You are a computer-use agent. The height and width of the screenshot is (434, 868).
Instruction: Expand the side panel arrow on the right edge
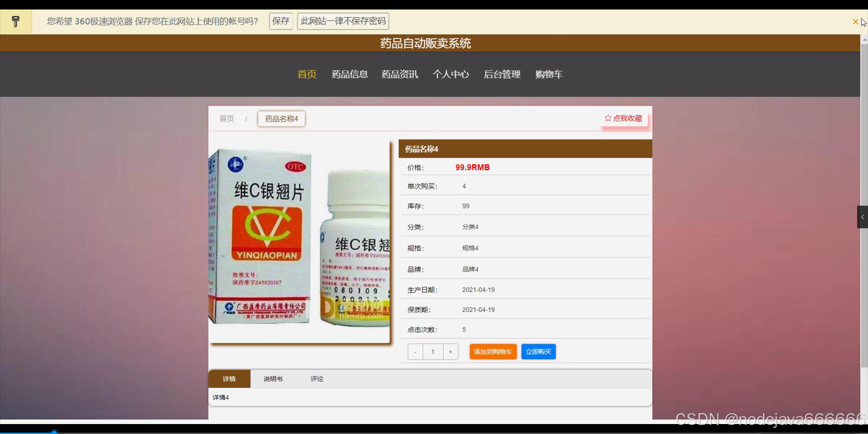click(863, 217)
